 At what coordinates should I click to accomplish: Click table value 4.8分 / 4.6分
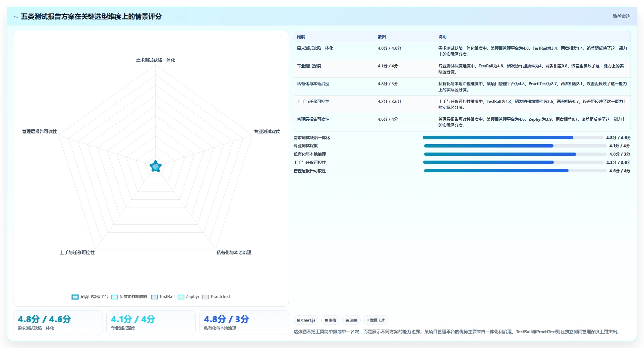coord(390,48)
